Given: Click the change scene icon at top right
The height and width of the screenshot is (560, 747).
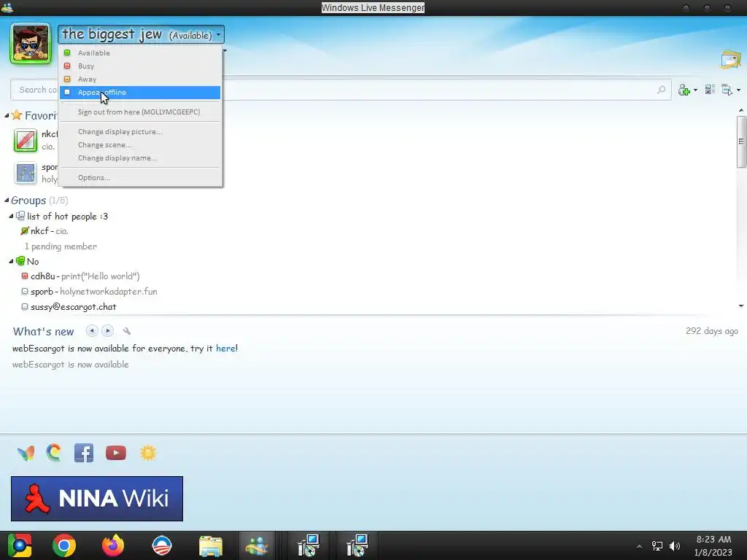Looking at the screenshot, I should 730,60.
